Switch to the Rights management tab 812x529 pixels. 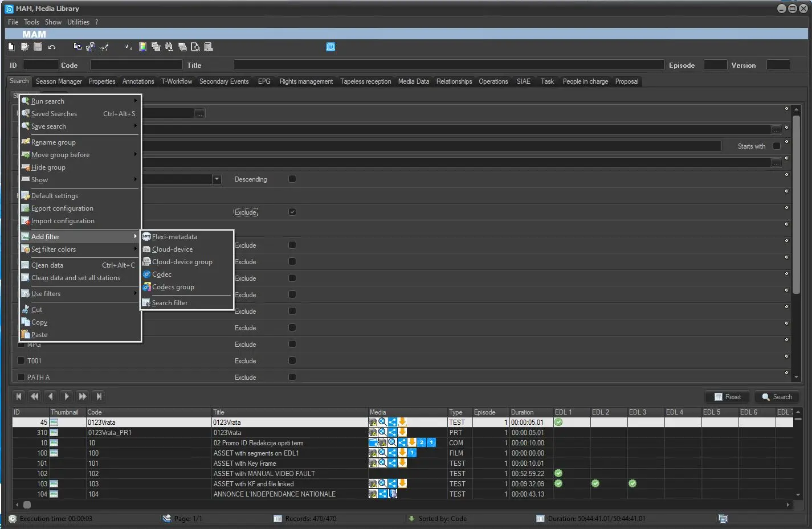[306, 81]
